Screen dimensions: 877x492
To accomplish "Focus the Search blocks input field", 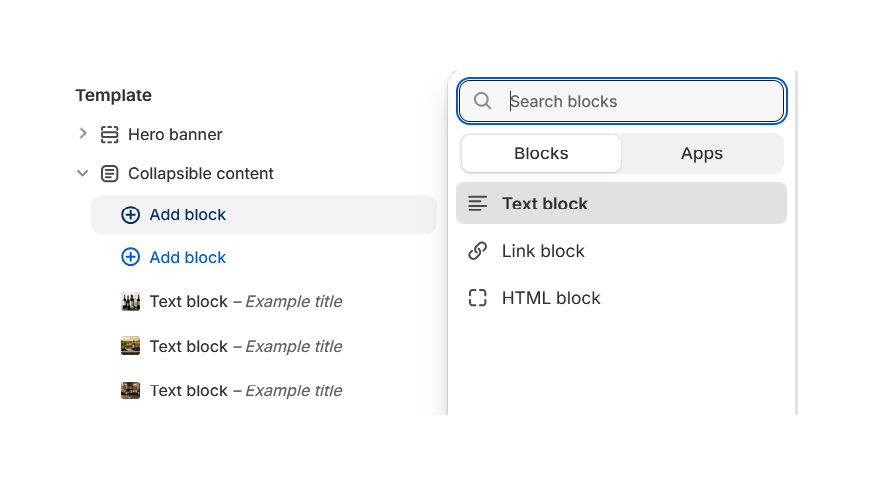I will click(622, 101).
